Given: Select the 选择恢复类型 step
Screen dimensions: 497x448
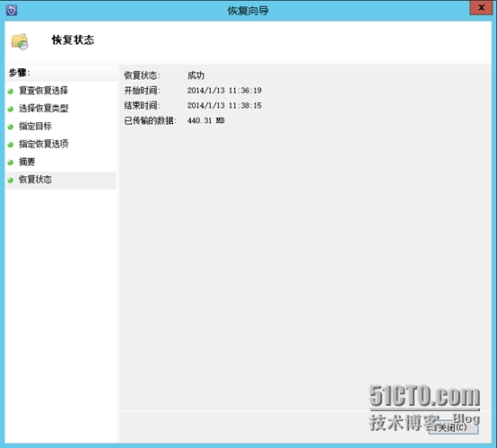Looking at the screenshot, I should click(43, 109).
